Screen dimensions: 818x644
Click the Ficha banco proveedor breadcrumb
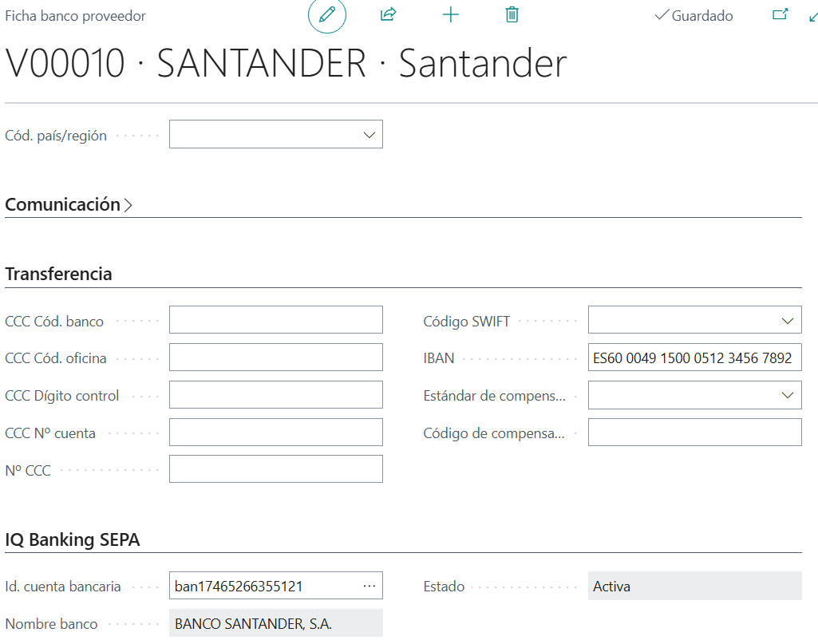(75, 15)
